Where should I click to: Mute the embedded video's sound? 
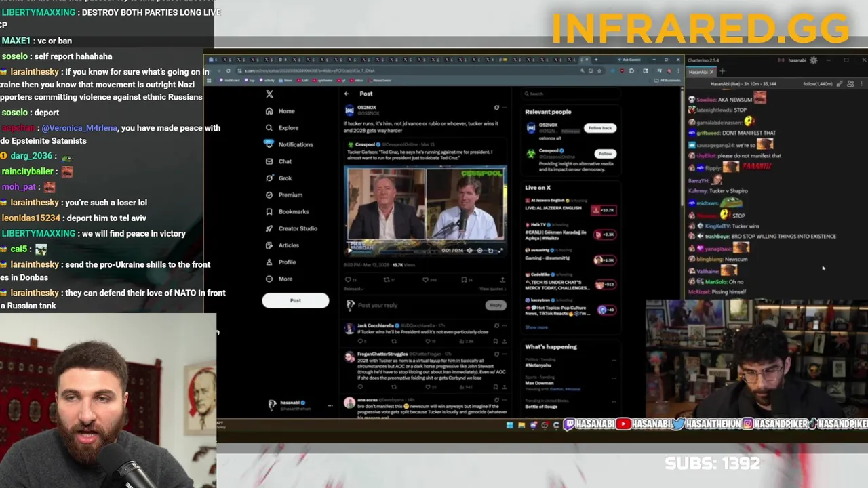(469, 250)
